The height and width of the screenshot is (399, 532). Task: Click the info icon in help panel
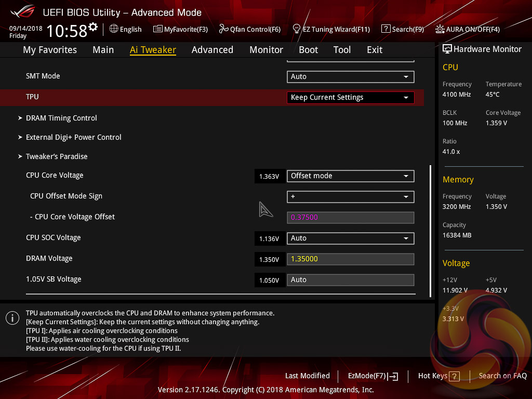[x=12, y=318]
